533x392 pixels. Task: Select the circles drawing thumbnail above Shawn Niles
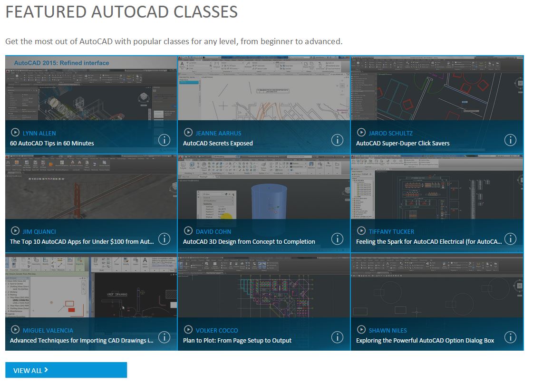pyautogui.click(x=437, y=286)
